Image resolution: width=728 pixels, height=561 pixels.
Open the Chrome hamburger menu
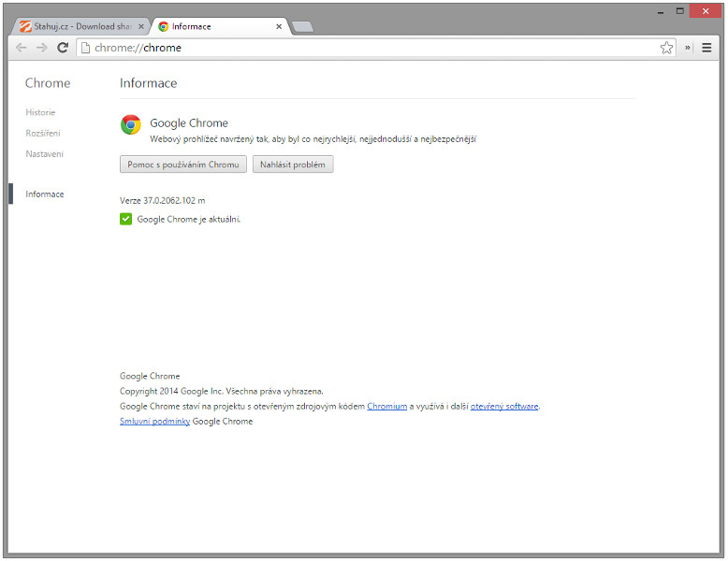706,48
